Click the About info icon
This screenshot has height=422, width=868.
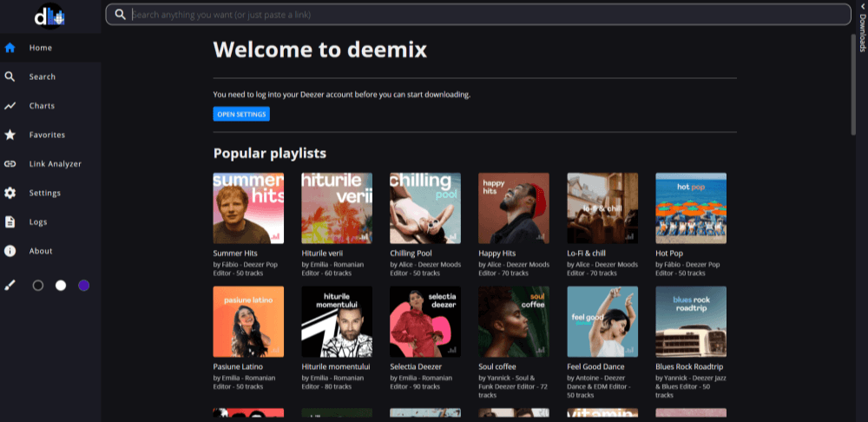[10, 251]
